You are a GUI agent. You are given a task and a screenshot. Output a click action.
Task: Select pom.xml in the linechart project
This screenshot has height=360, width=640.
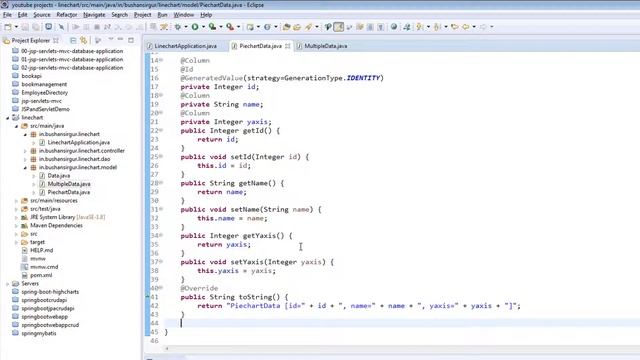pyautogui.click(x=41, y=276)
